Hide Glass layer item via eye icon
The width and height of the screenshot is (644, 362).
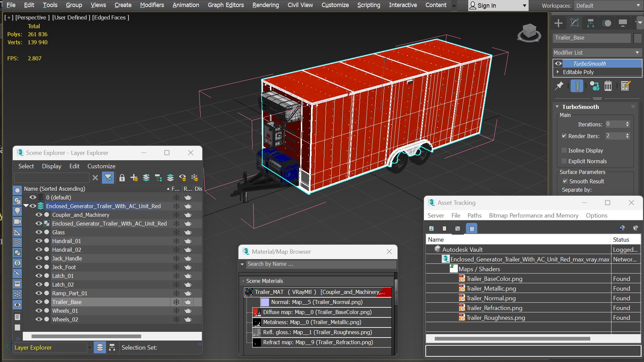[x=39, y=232]
